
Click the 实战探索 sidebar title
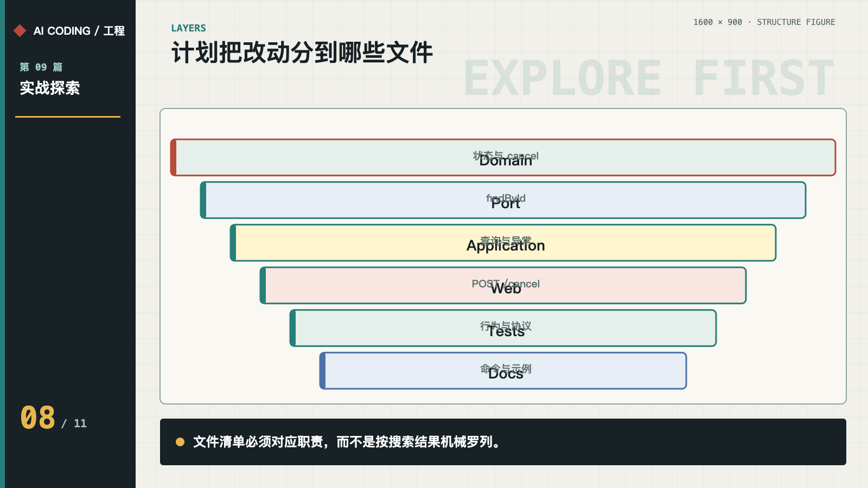click(50, 88)
